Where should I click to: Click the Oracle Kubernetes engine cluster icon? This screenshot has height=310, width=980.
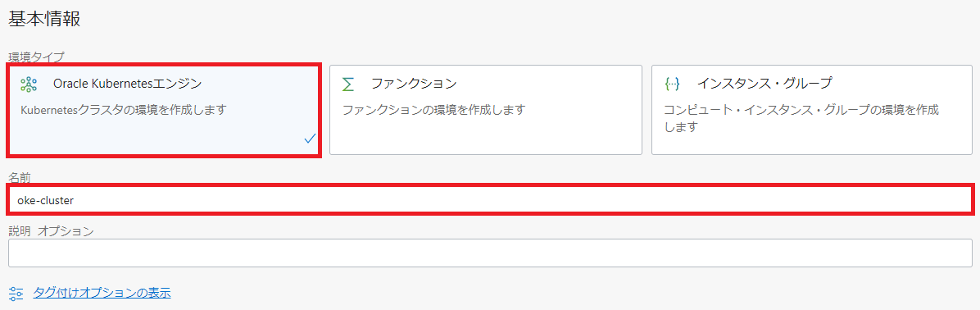pos(29,84)
